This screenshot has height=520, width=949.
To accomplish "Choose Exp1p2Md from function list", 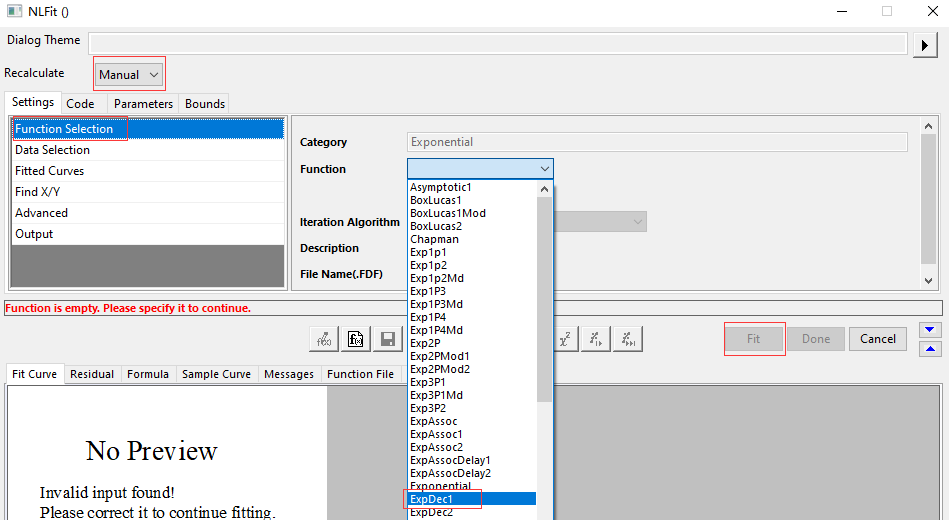I will [473, 278].
